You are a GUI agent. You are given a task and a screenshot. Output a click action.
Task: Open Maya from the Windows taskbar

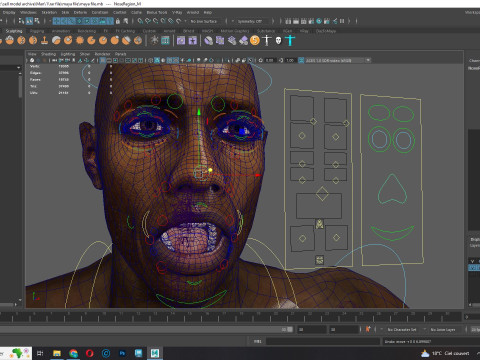[155, 353]
